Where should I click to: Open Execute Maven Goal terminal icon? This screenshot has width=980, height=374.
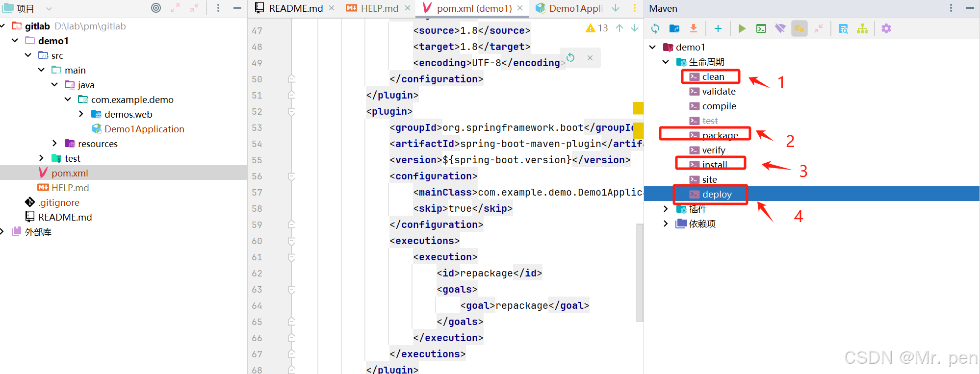761,28
